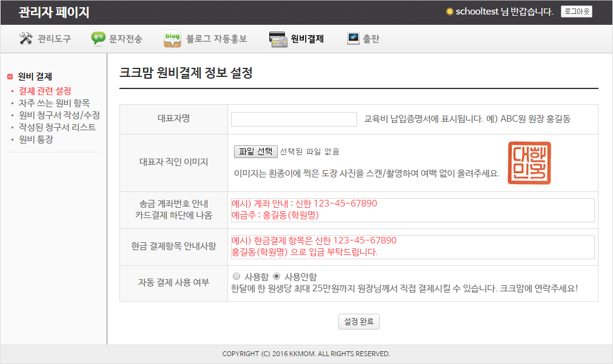Focus the 현금 결제항목 안내사항 text area

(x=412, y=247)
